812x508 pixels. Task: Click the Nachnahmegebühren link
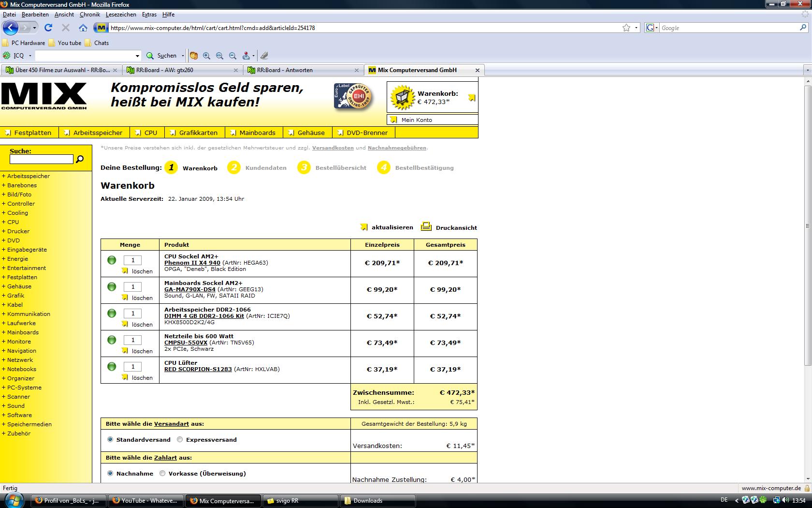pos(397,148)
